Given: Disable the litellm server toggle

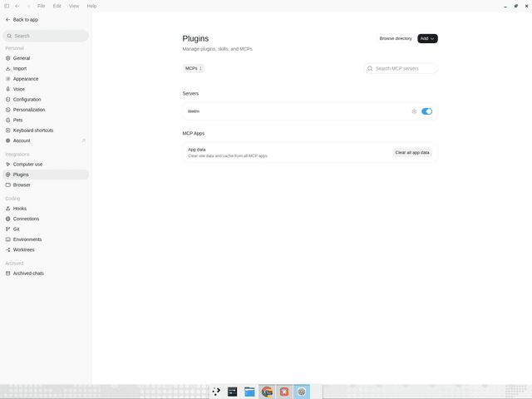Looking at the screenshot, I should [426, 111].
